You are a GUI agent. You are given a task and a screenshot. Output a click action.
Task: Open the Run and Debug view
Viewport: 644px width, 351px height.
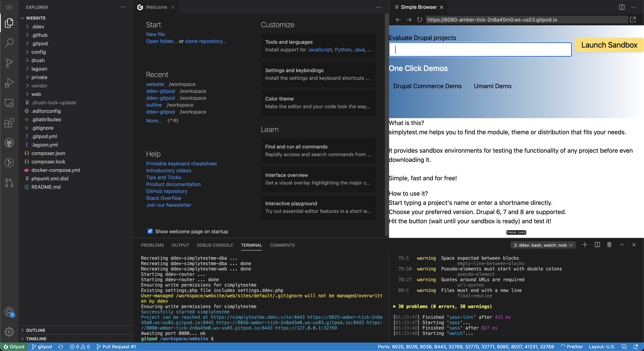coord(9,82)
